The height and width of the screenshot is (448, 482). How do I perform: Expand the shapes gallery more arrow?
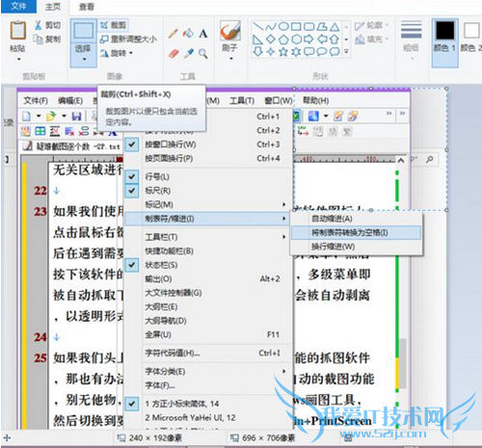(346, 51)
